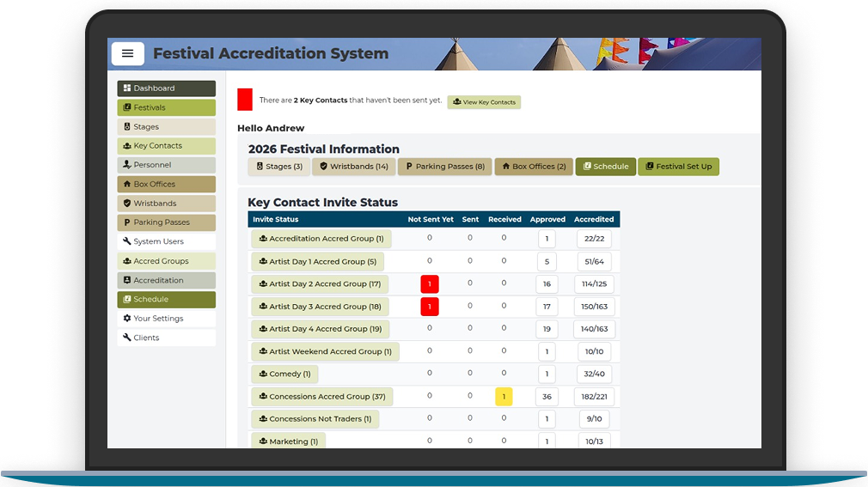The width and height of the screenshot is (868, 487).
Task: Click the Invite Status column header
Action: point(276,219)
